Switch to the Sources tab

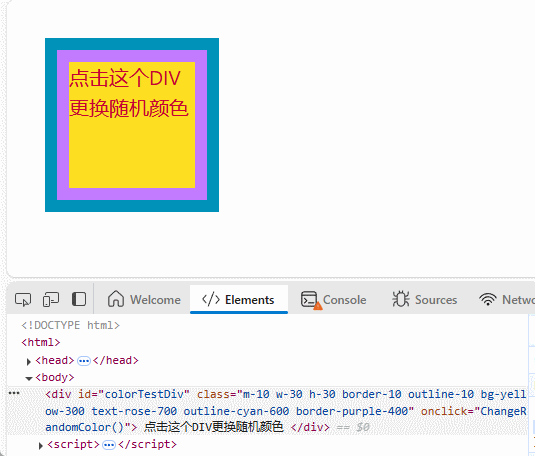[424, 299]
